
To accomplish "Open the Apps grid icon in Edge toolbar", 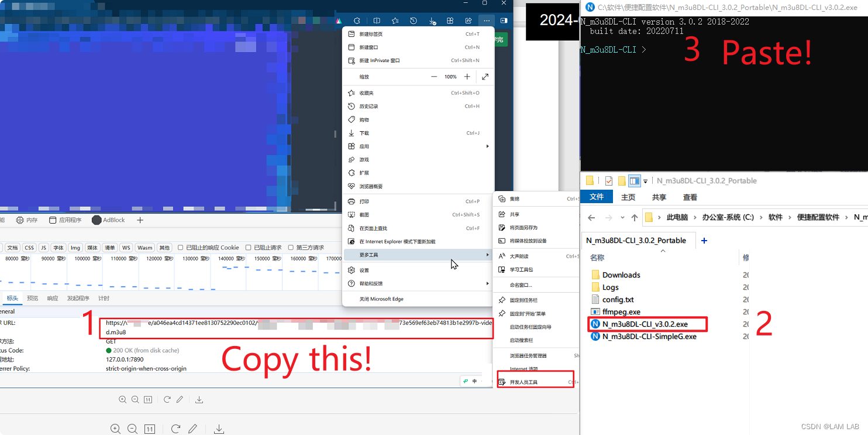I will (x=450, y=20).
